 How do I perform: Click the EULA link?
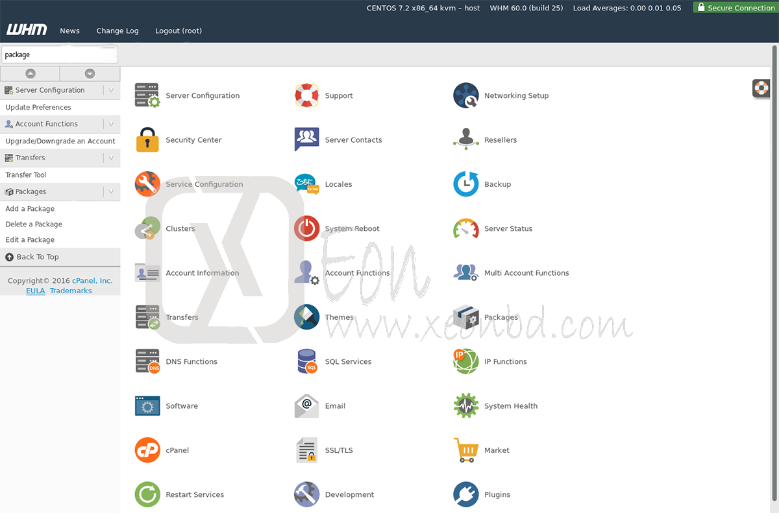(x=35, y=291)
